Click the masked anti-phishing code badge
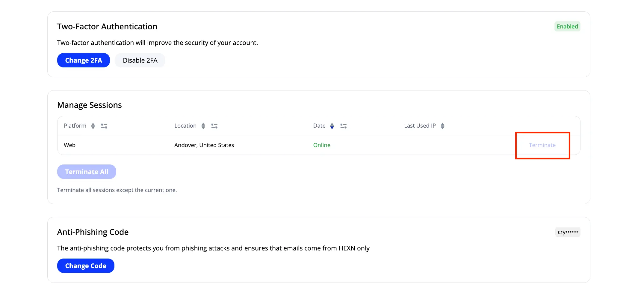The image size is (644, 293). 568,232
